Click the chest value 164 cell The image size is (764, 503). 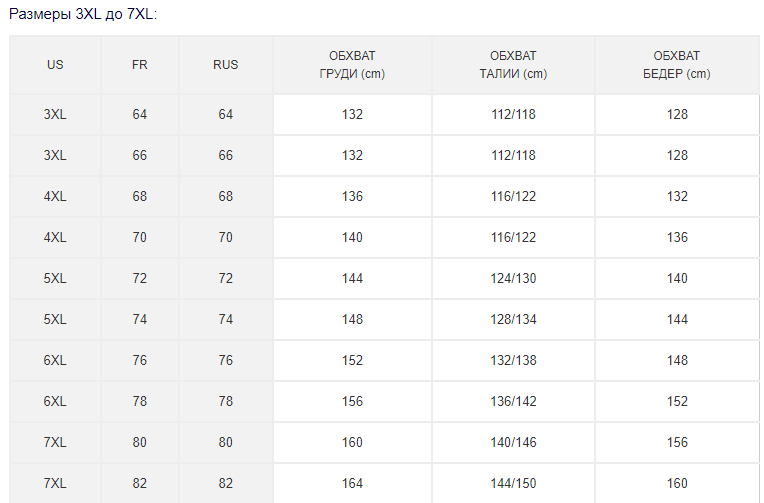point(352,483)
